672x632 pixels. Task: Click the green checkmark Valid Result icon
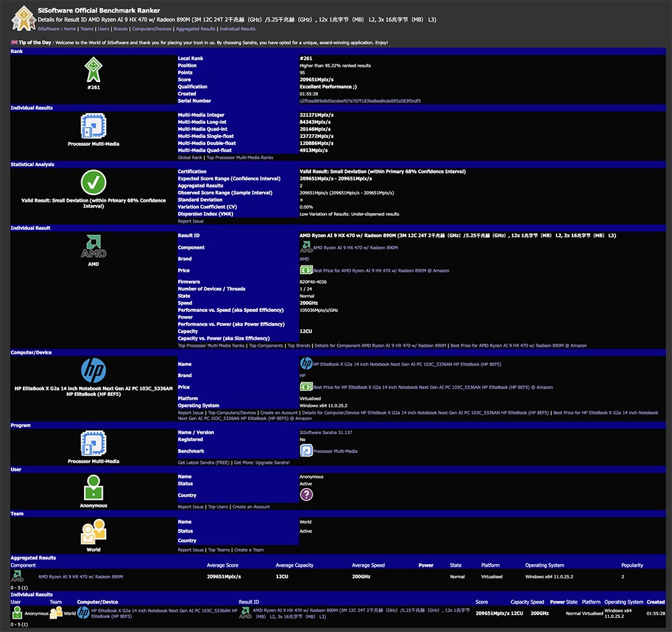click(93, 182)
